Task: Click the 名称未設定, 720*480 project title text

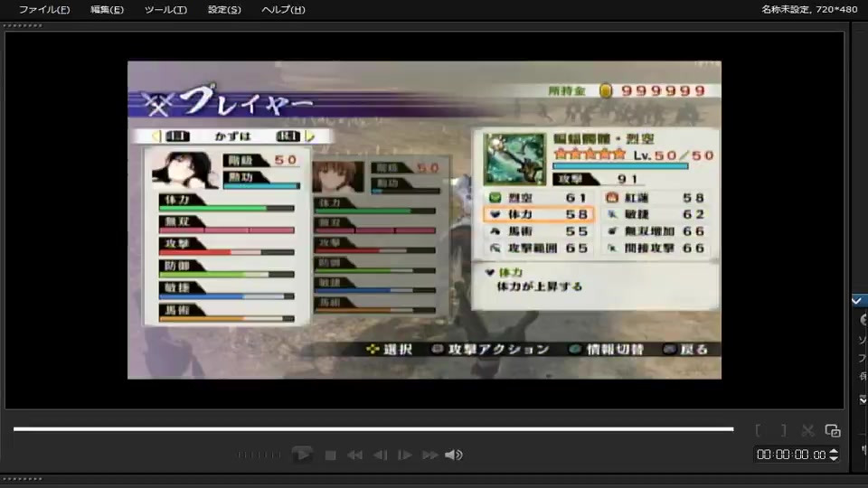Action: coord(809,9)
